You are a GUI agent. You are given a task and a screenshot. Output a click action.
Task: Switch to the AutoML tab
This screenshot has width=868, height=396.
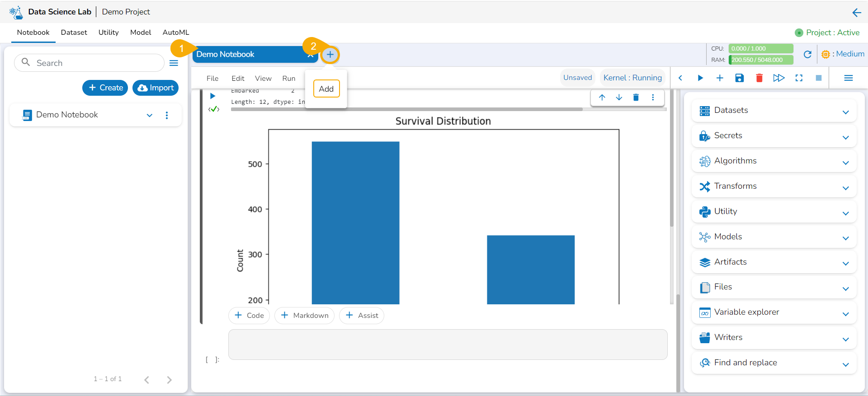[x=176, y=33]
